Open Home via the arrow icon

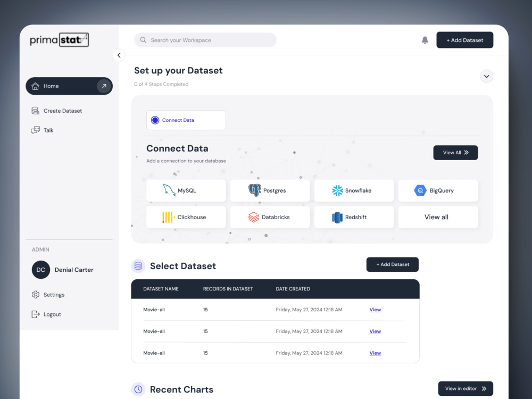104,86
